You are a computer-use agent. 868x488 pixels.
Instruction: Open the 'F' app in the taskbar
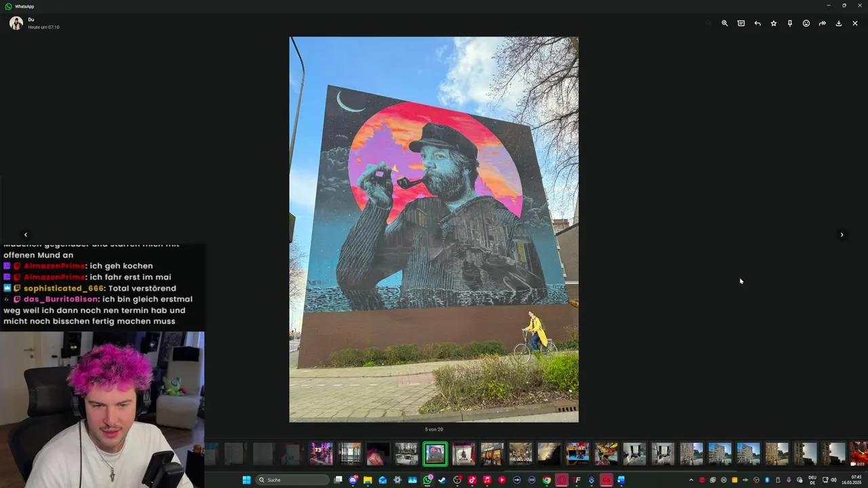click(x=576, y=480)
